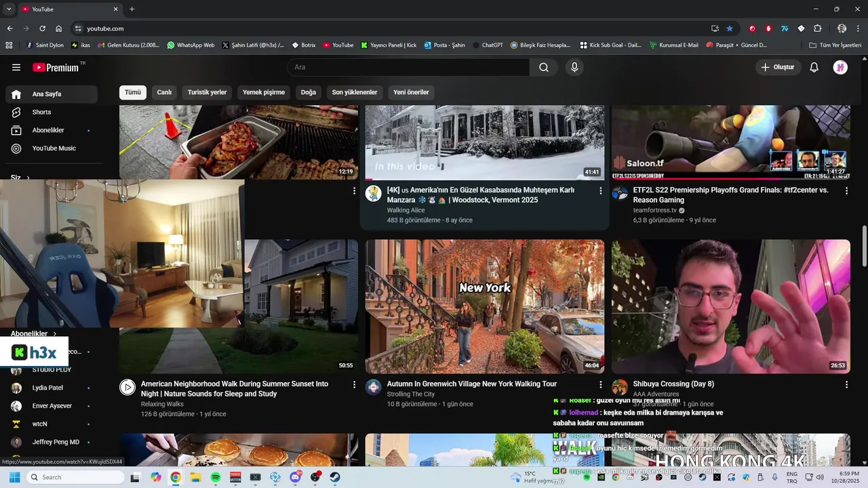This screenshot has height=488, width=868.
Task: Open Shorts from the sidebar
Action: pyautogui.click(x=52, y=112)
